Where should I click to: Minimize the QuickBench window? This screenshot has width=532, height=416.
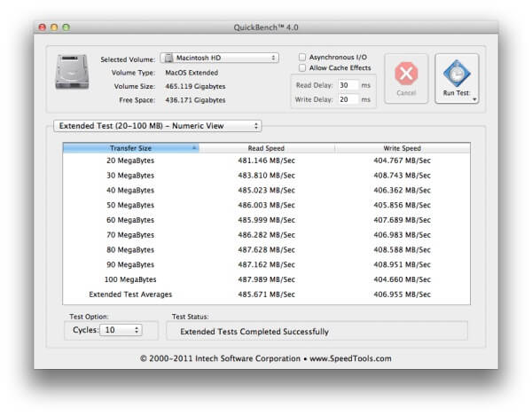point(54,27)
